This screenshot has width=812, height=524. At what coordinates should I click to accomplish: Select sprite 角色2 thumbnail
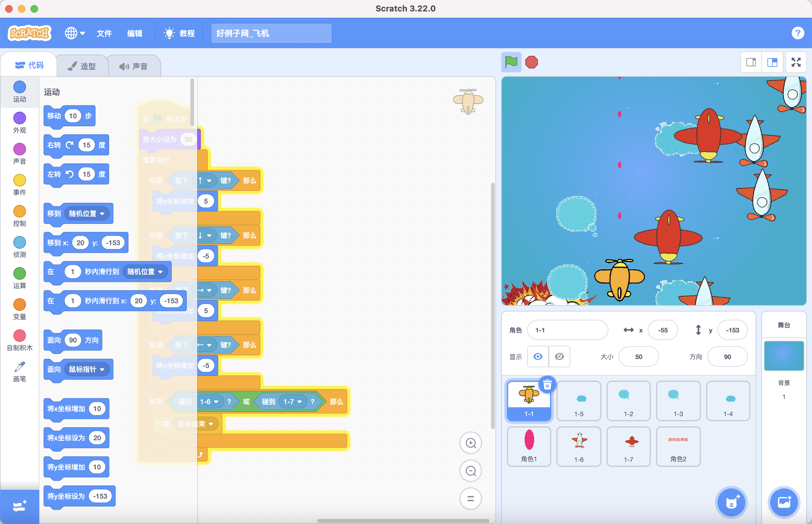(678, 446)
